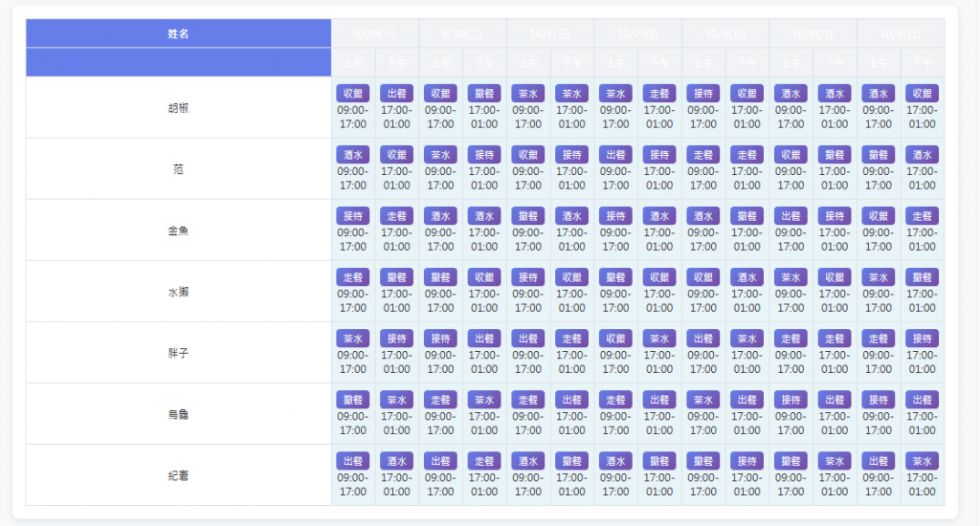Image resolution: width=980 pixels, height=526 pixels.
Task: Click 胖子's 10/3 上午 time 09:00-17:00
Action: tap(703, 362)
